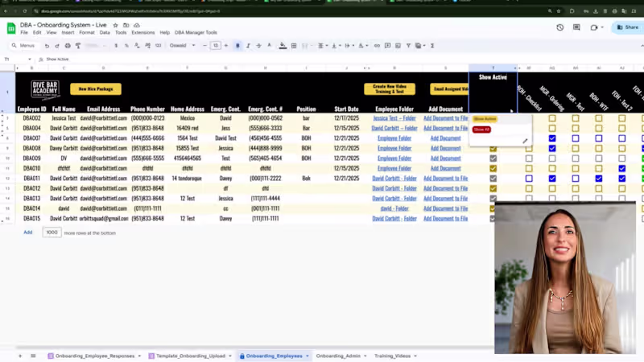Click the Insert comment icon
Viewport: 644px width, 362px height.
click(x=387, y=46)
